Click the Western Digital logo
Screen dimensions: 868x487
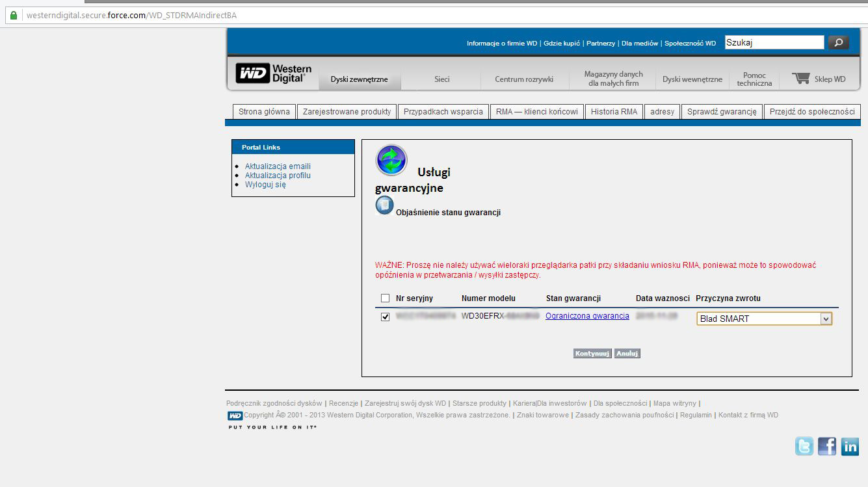273,73
